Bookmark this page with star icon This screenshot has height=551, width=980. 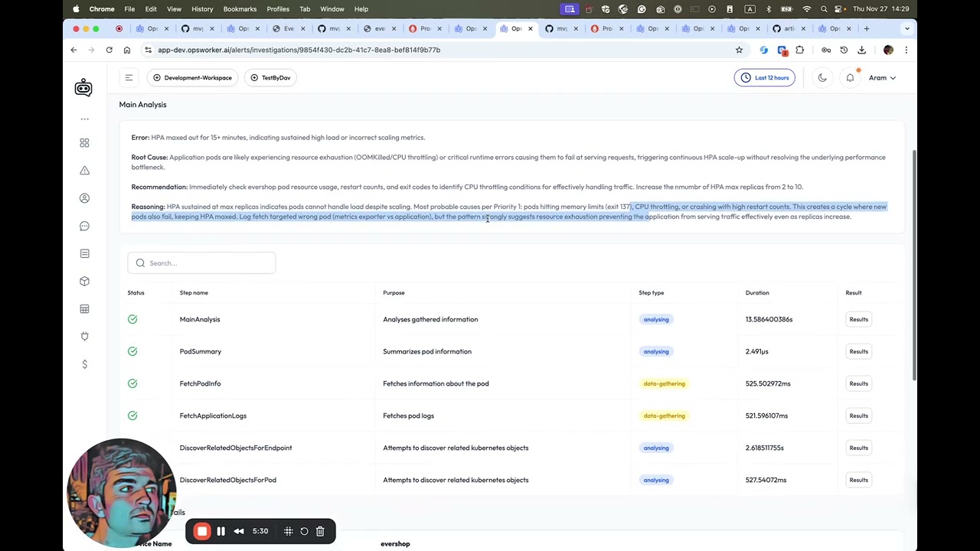[x=739, y=50]
